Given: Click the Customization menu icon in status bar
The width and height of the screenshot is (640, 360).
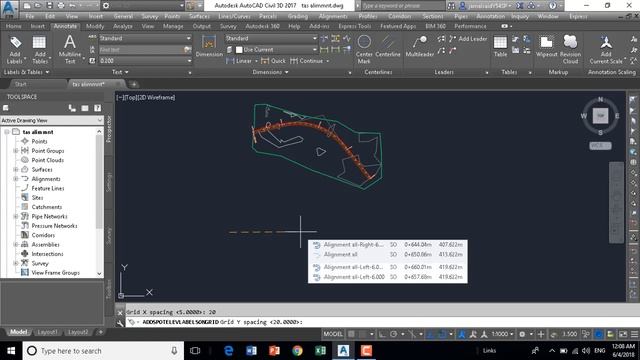Looking at the screenshot, I should (634, 334).
